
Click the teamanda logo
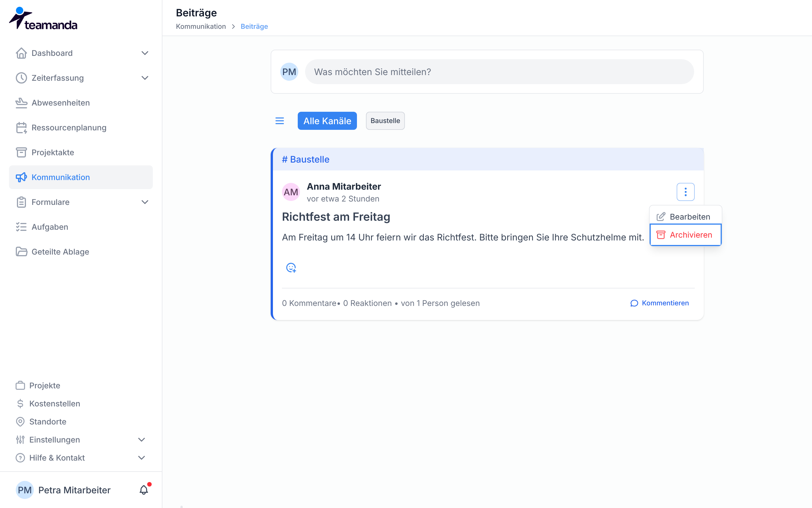click(43, 18)
